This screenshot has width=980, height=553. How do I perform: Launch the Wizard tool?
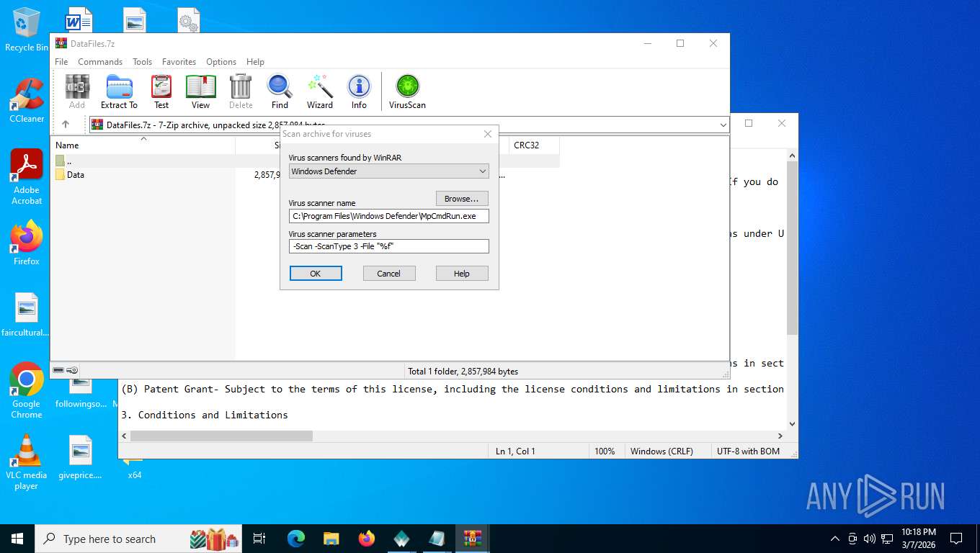320,91
